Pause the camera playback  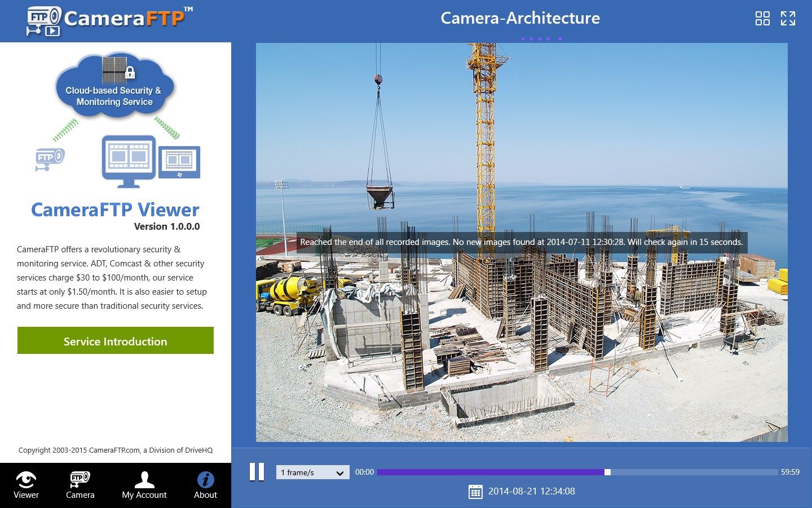coord(257,472)
